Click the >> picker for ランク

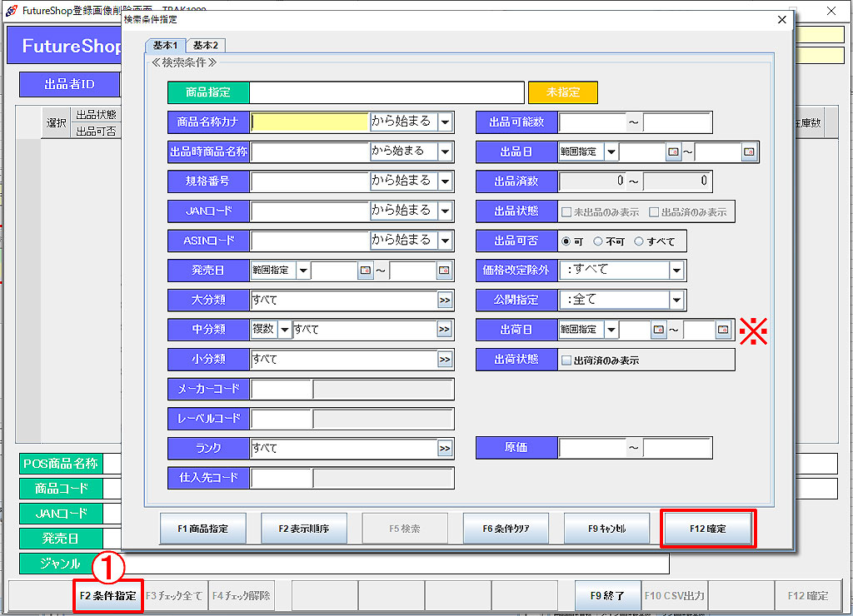(x=445, y=449)
